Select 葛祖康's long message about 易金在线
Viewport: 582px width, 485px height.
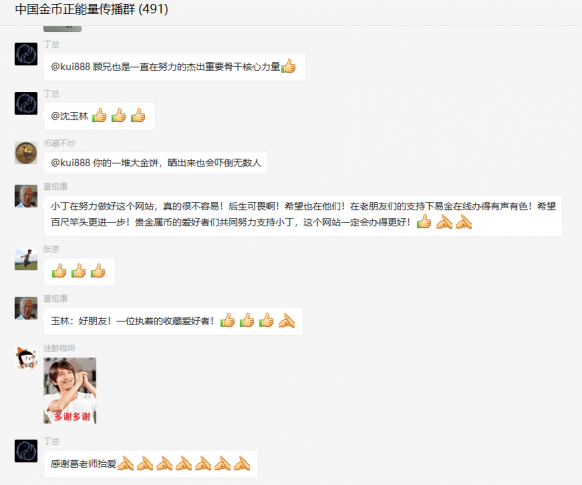click(303, 216)
